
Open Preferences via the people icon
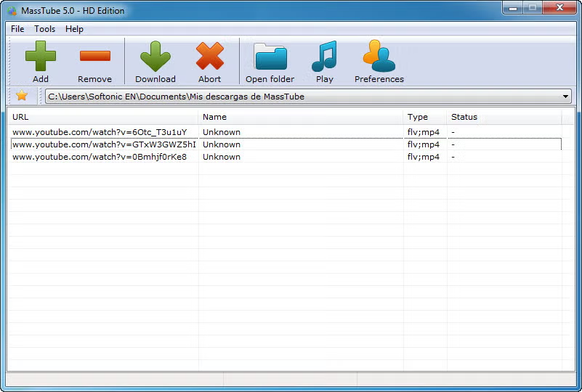[x=379, y=56]
